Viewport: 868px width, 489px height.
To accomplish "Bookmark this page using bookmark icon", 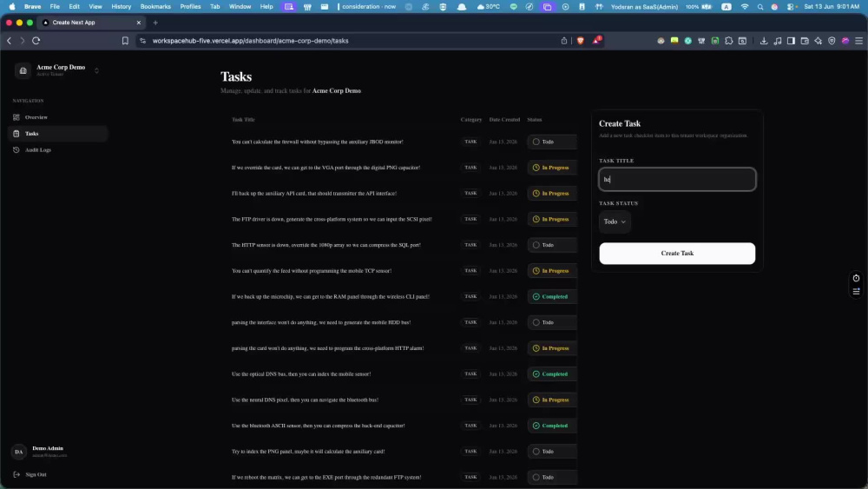I will point(125,41).
